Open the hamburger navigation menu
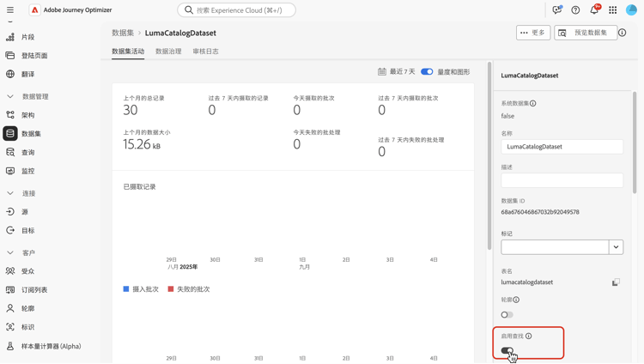 tap(10, 9)
